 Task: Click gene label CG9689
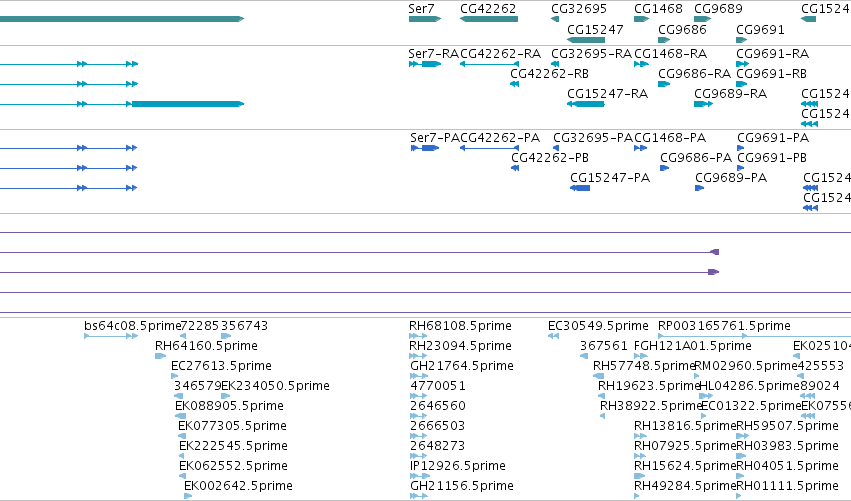pyautogui.click(x=718, y=9)
